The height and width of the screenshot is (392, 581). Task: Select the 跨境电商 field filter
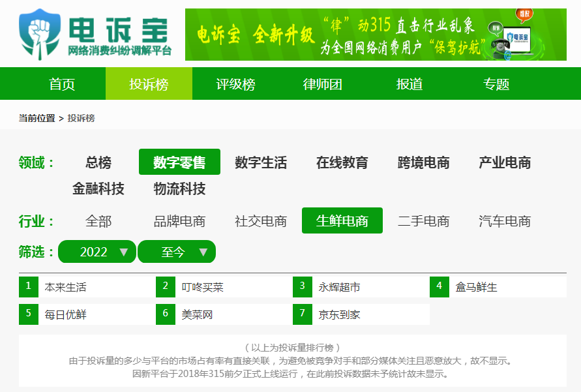click(x=423, y=162)
